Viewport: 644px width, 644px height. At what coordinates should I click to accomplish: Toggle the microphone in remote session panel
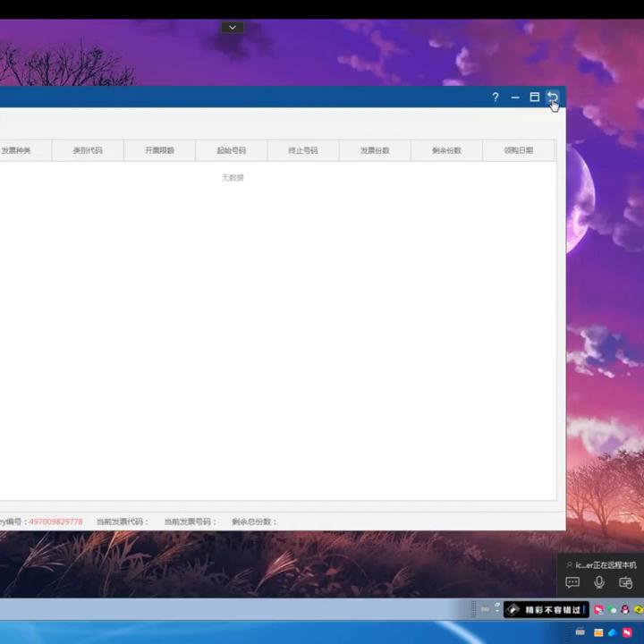599,583
